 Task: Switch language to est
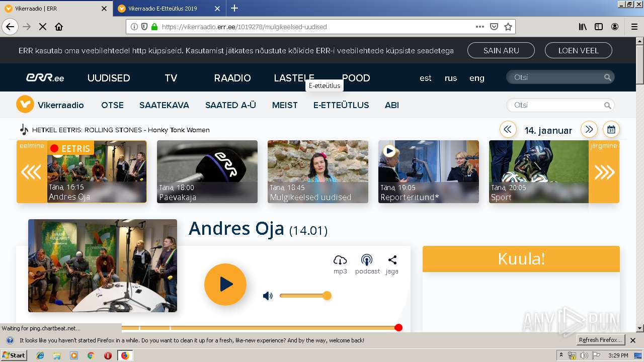426,78
